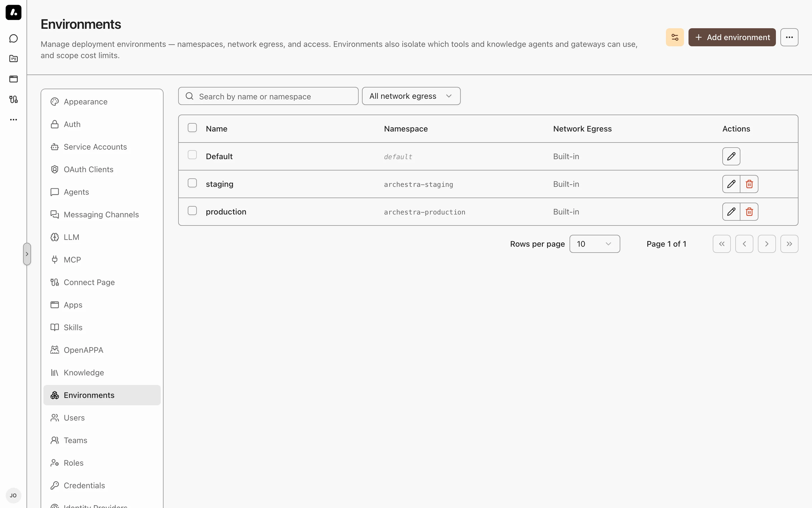Open OAuth Clients settings
The width and height of the screenshot is (812, 508).
coord(102,169)
